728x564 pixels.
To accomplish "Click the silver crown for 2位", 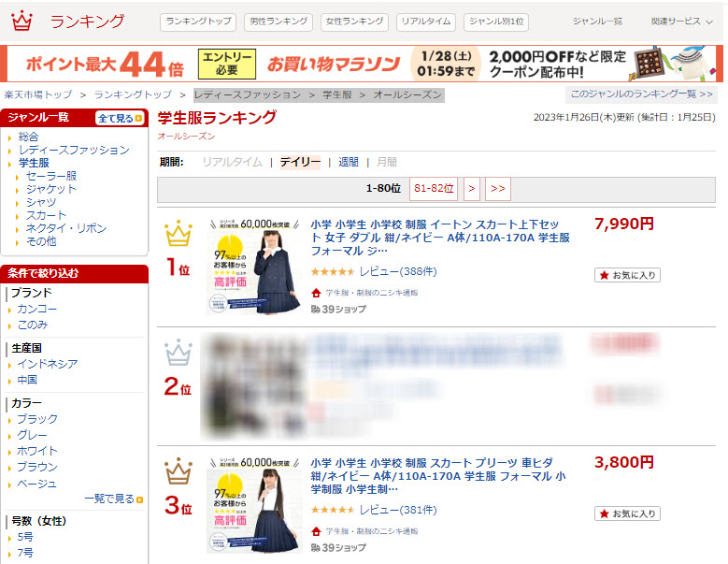I will 178,353.
